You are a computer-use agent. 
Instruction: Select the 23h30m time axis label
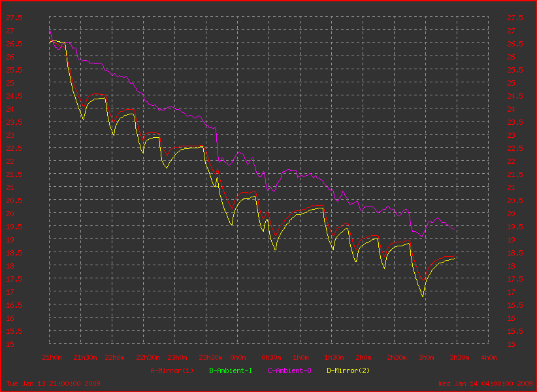click(x=210, y=357)
